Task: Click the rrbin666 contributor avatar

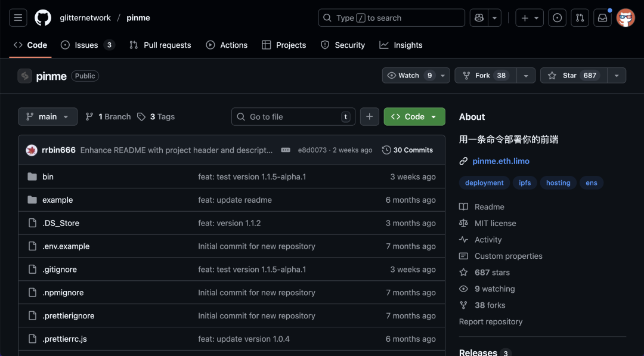Action: pyautogui.click(x=31, y=150)
